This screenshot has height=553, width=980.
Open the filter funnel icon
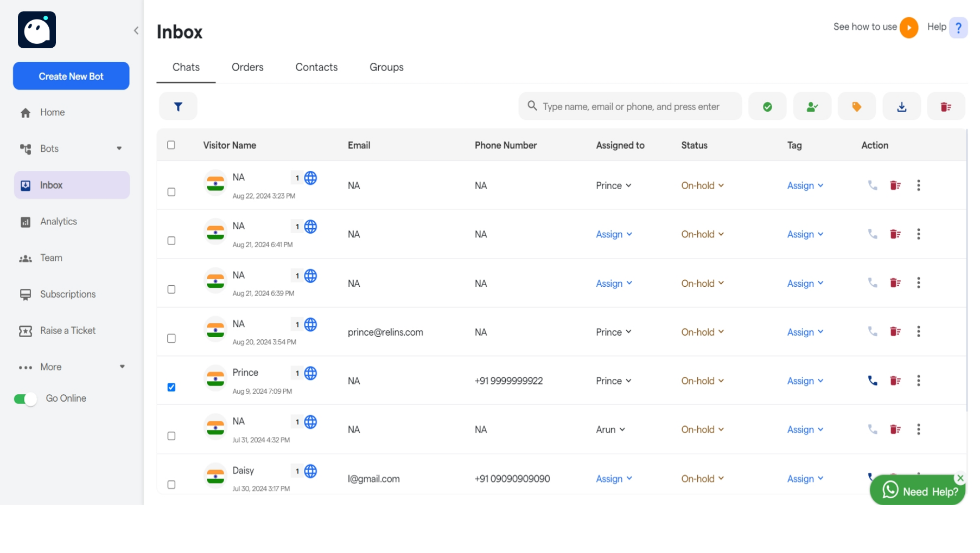click(x=178, y=106)
